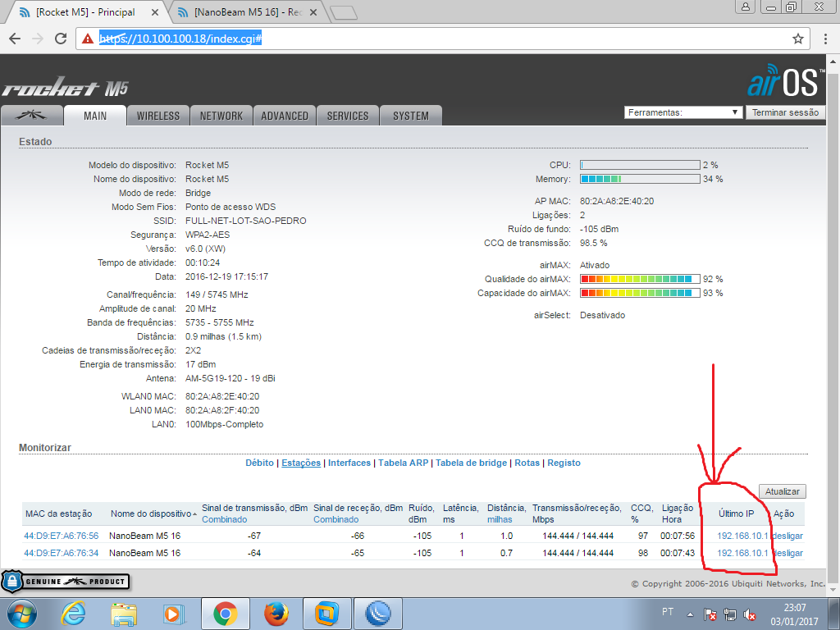This screenshot has height=630, width=840.
Task: Open the last IP of station 44:D9:E7:A6:76:34
Action: (742, 553)
